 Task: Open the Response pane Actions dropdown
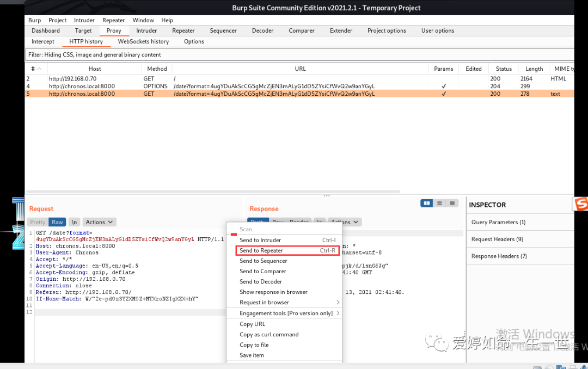point(345,222)
